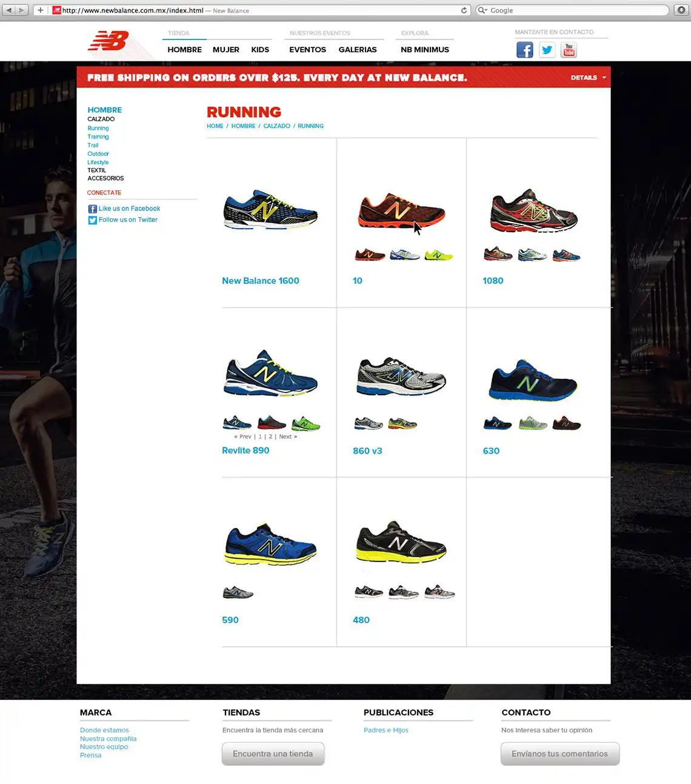Click the HOMBRE sidebar heading
The image size is (691, 784).
click(105, 110)
